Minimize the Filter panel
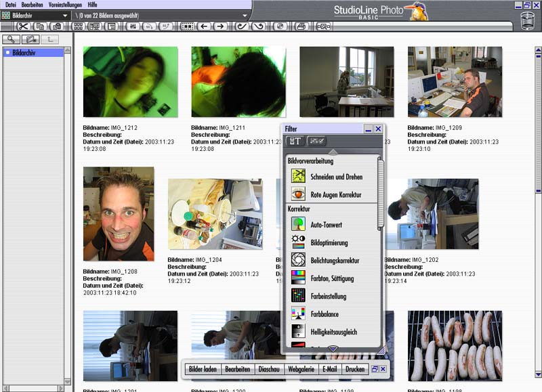Screen dimensions: 542x392 tap(368, 129)
